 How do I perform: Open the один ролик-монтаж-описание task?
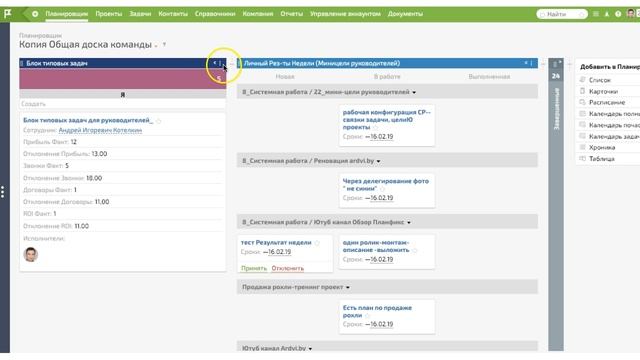click(376, 246)
